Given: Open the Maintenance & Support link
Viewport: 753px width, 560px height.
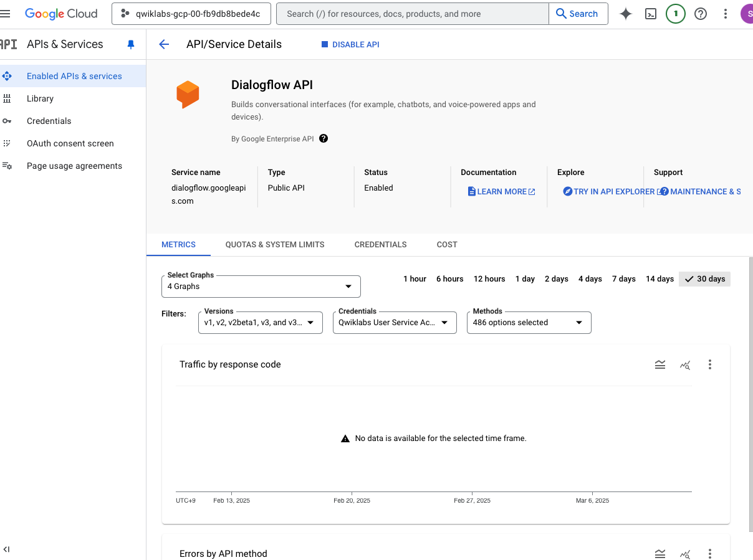Looking at the screenshot, I should click(x=701, y=192).
